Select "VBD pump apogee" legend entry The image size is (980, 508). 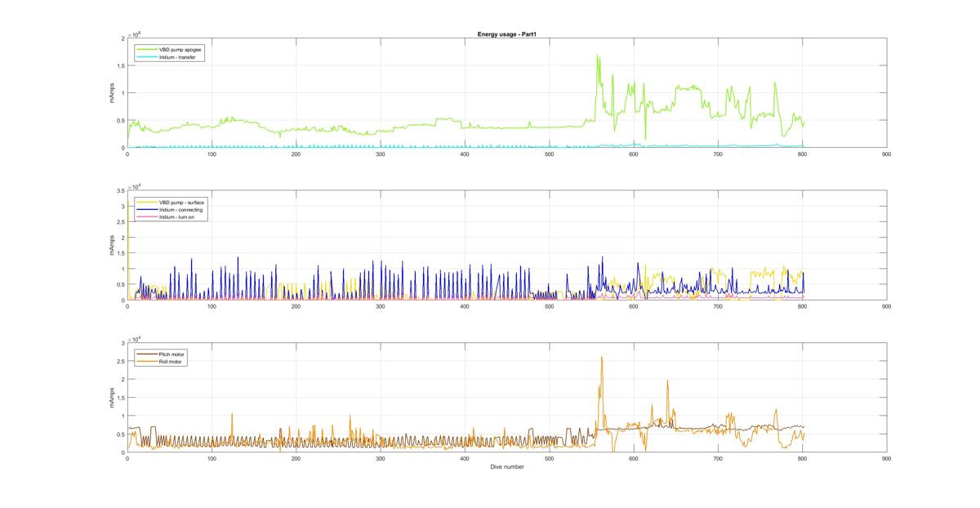[x=180, y=49]
